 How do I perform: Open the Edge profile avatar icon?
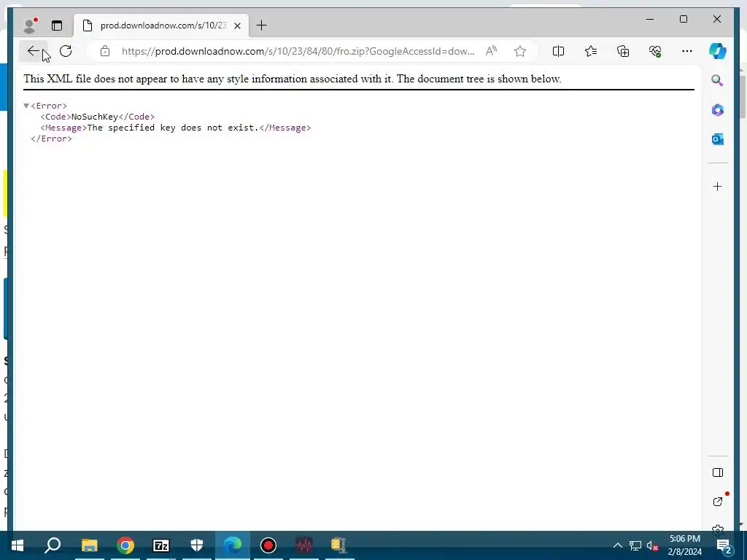[30, 26]
